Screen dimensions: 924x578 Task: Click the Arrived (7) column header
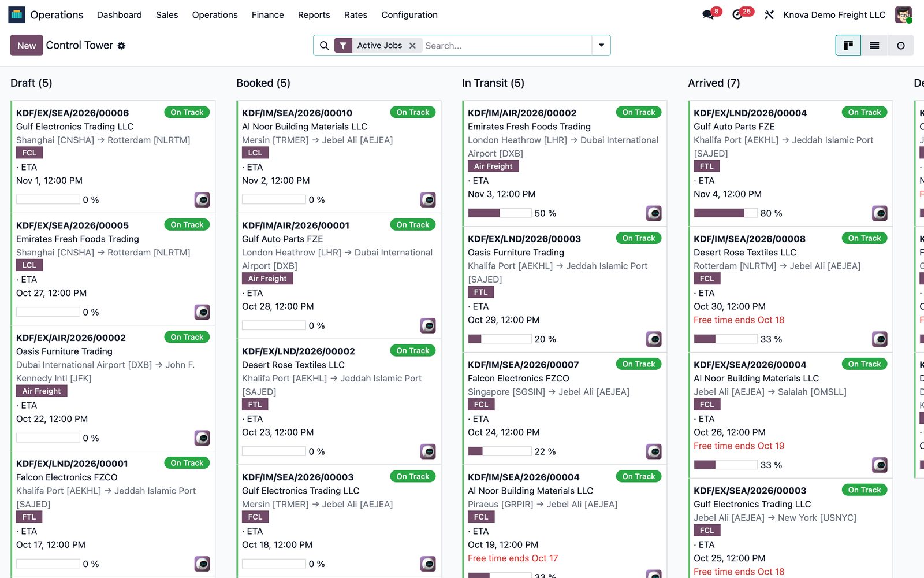point(714,83)
